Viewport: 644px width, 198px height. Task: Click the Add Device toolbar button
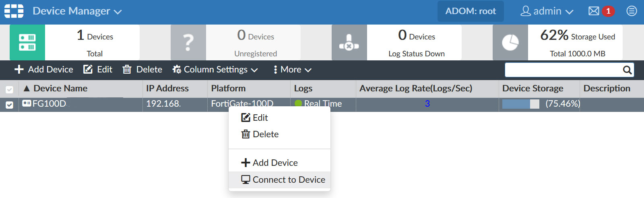[44, 70]
